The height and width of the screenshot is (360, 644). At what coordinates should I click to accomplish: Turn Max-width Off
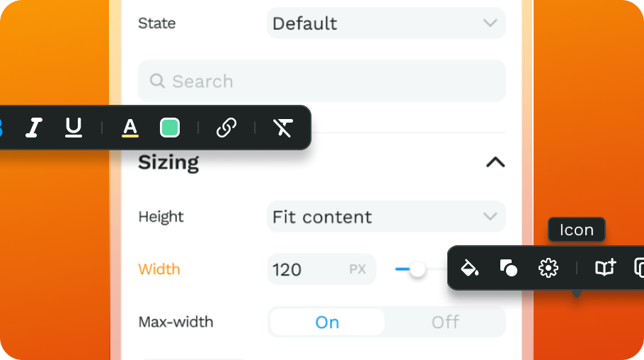(x=445, y=322)
